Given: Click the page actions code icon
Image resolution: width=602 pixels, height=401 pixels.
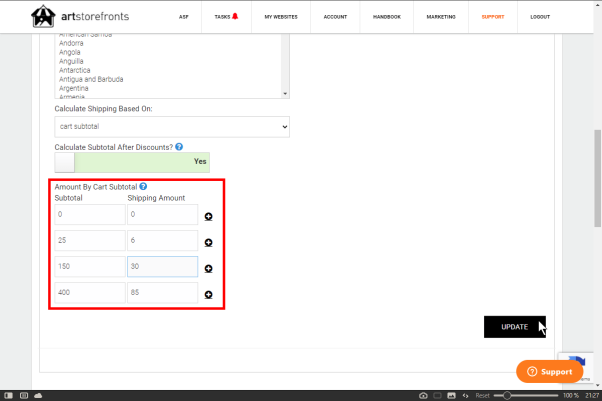Looking at the screenshot, I should click(x=465, y=396).
